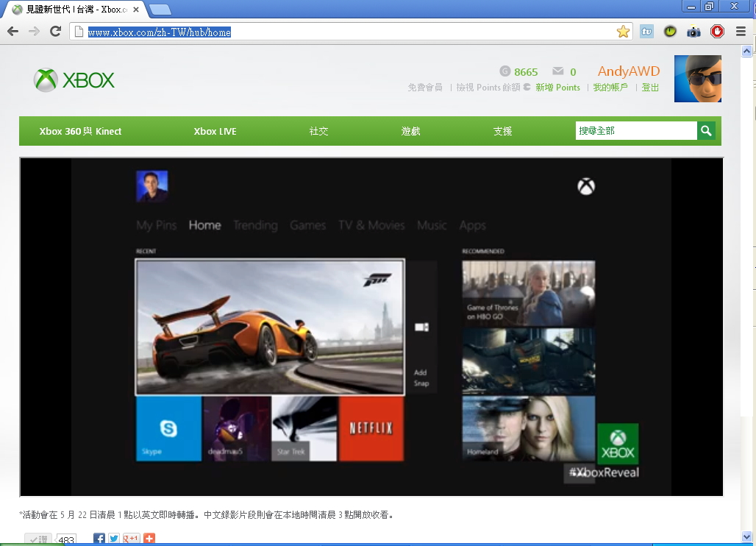The height and width of the screenshot is (546, 756).
Task: Click Homeland thumbnail in video
Action: [x=529, y=428]
